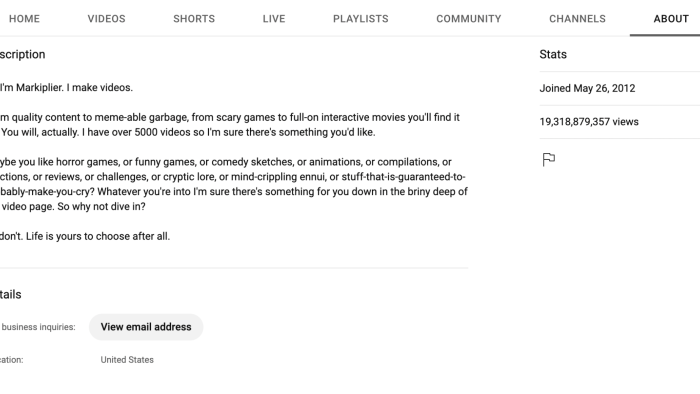Image resolution: width=700 pixels, height=394 pixels.
Task: Click the 'United States' location text
Action: (127, 360)
